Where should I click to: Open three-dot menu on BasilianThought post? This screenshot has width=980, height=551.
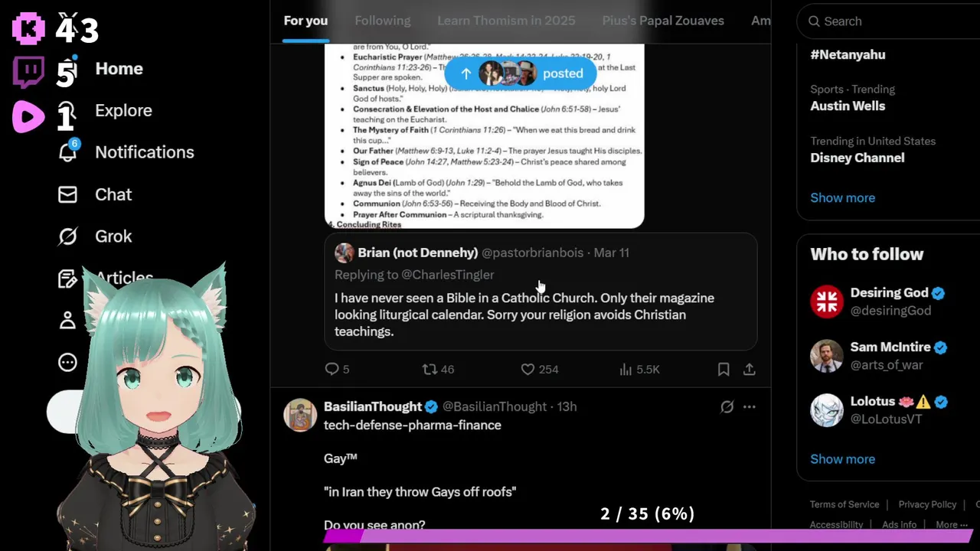click(x=750, y=406)
